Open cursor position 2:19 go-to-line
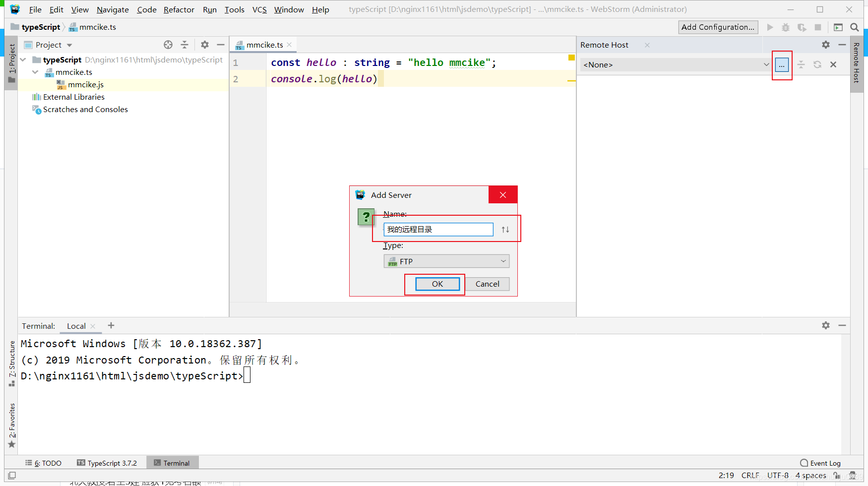 pyautogui.click(x=726, y=476)
